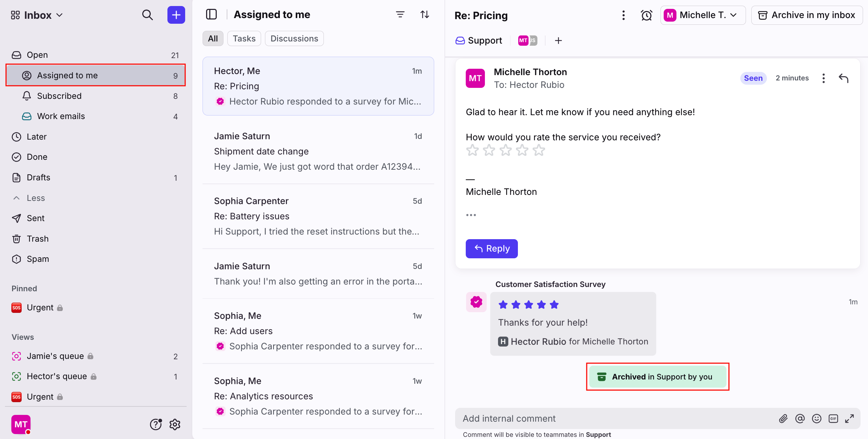868x439 pixels.
Task: Click Archive in my inbox button
Action: pyautogui.click(x=807, y=15)
